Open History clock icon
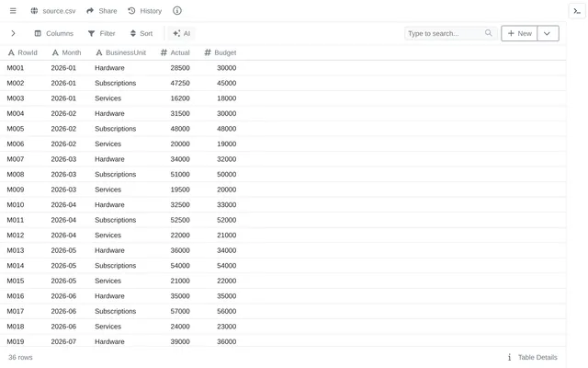588x368 pixels. (x=131, y=11)
